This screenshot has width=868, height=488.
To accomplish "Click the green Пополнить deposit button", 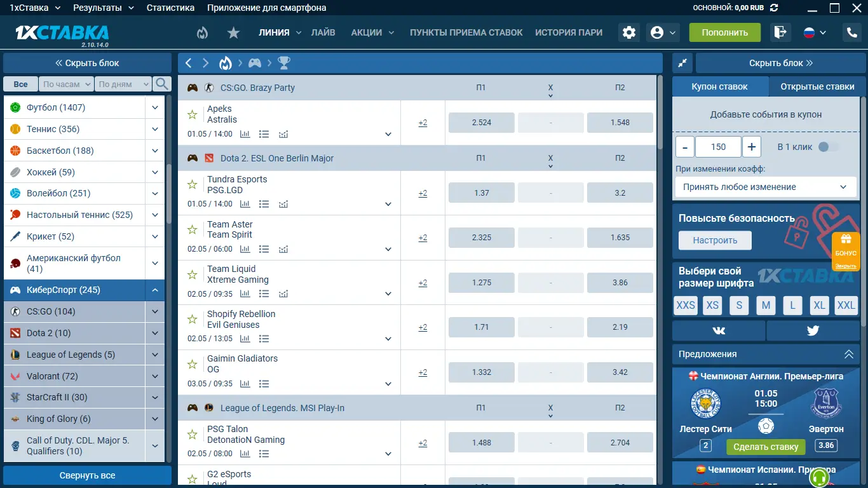I will tap(724, 32).
